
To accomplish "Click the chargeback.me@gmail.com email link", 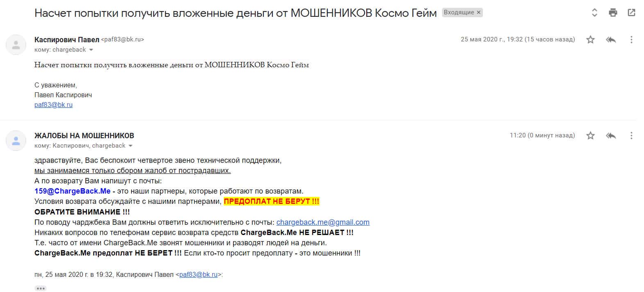I will (x=323, y=222).
